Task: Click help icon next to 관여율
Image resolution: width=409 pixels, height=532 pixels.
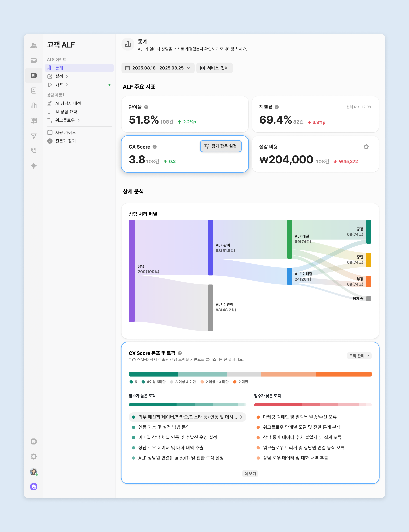Action: [x=146, y=107]
